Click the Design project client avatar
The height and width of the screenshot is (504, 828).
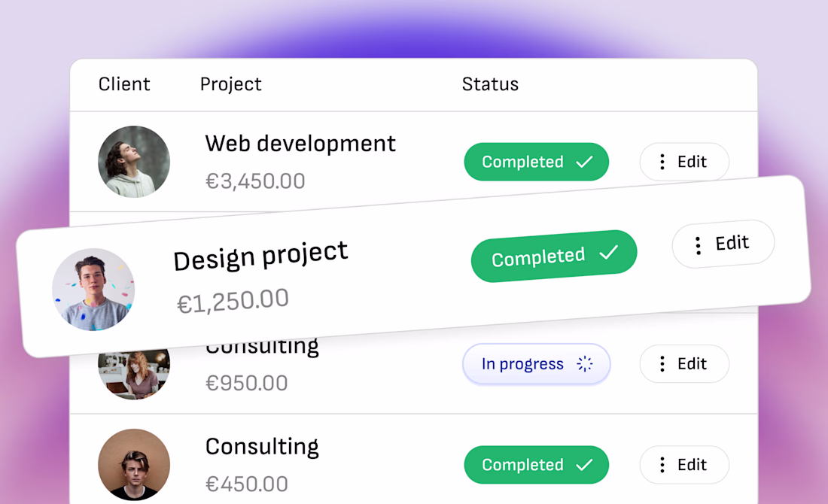coord(93,290)
